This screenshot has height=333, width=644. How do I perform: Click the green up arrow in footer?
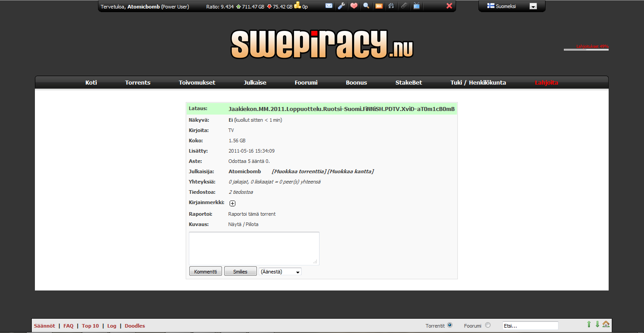[x=589, y=324]
